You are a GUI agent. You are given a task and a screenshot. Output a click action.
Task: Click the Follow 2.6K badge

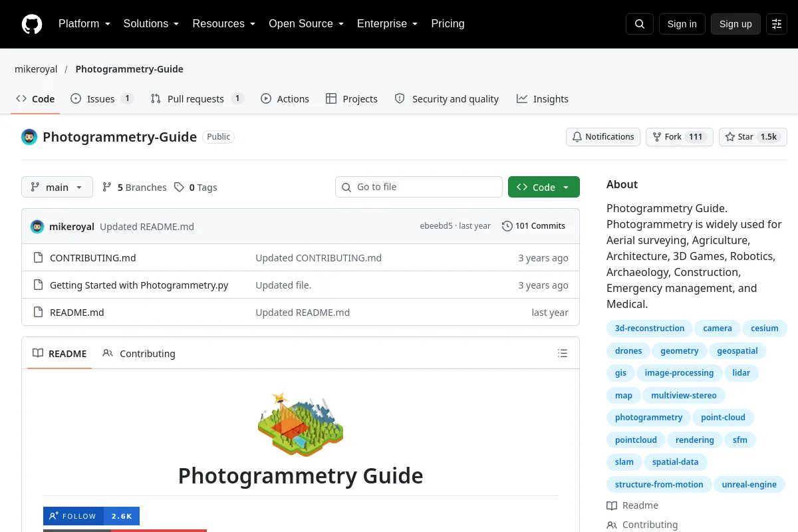pos(91,516)
